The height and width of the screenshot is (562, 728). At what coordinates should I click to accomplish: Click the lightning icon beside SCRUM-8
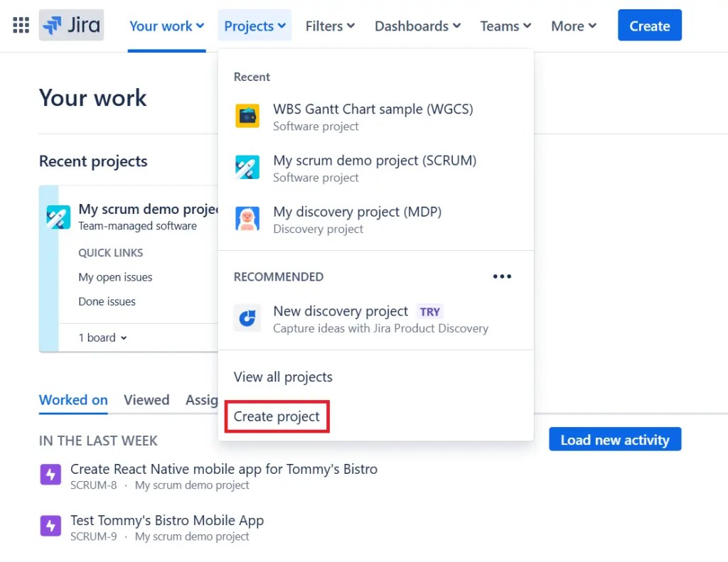click(50, 475)
